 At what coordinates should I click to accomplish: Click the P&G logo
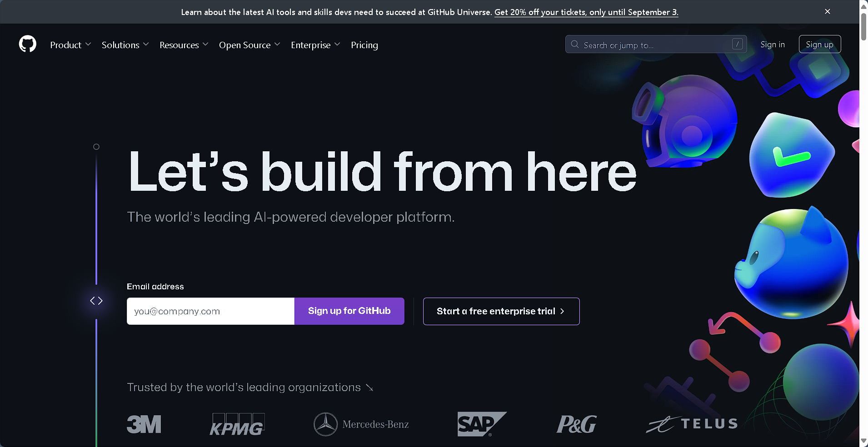pyautogui.click(x=577, y=424)
